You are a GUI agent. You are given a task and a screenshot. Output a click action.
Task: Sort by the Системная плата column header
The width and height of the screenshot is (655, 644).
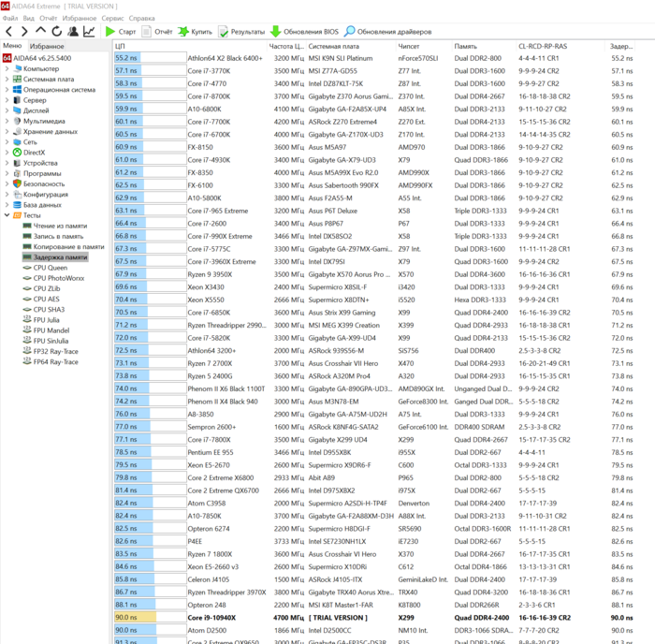point(351,46)
